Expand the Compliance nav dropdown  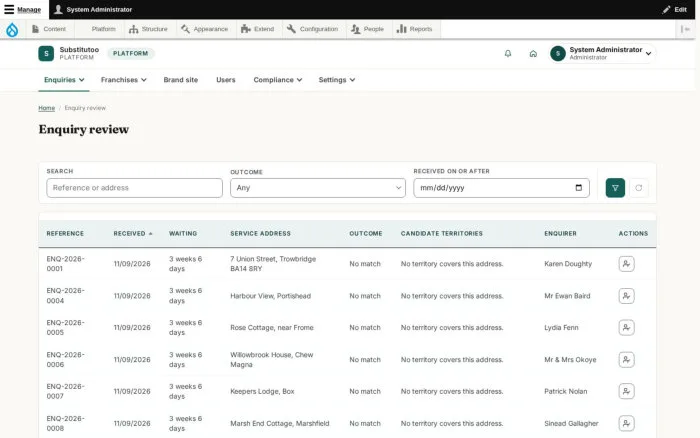[x=278, y=80]
